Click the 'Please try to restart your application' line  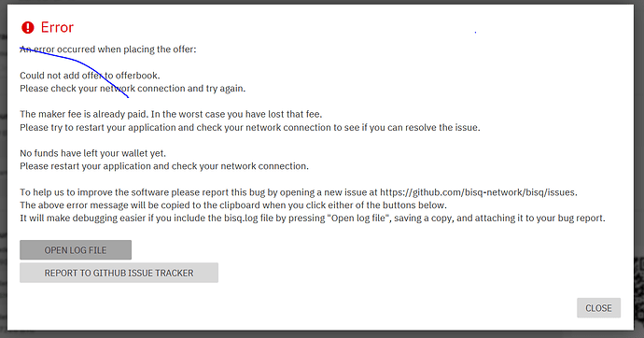pyautogui.click(x=250, y=127)
